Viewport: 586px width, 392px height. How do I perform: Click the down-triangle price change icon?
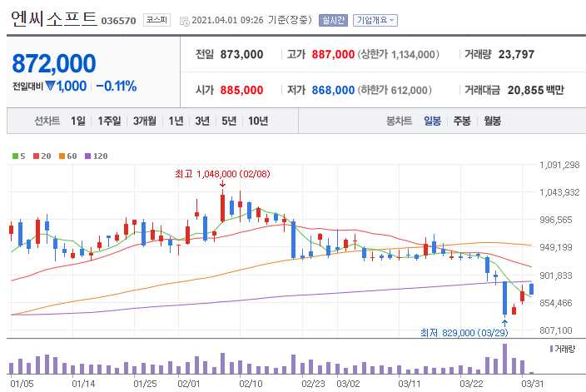pos(50,87)
